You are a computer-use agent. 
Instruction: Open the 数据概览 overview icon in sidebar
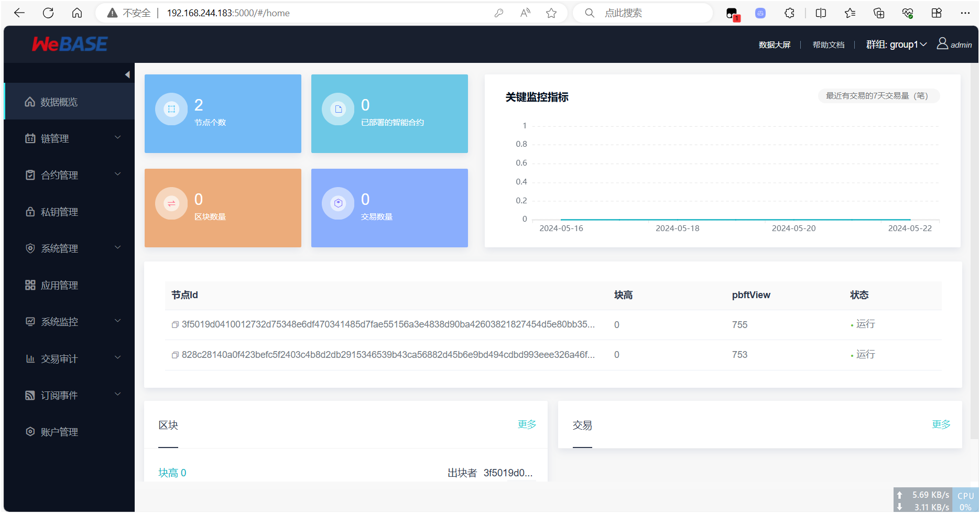point(30,102)
